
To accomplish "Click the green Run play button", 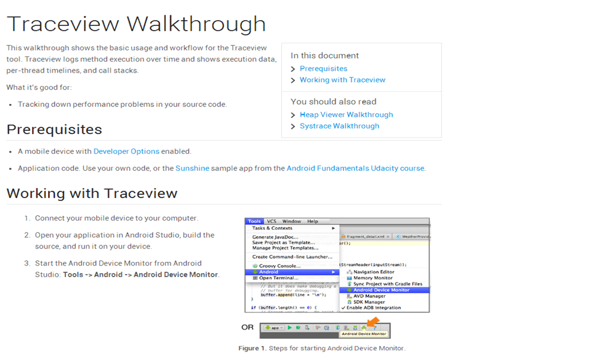I will tap(289, 328).
